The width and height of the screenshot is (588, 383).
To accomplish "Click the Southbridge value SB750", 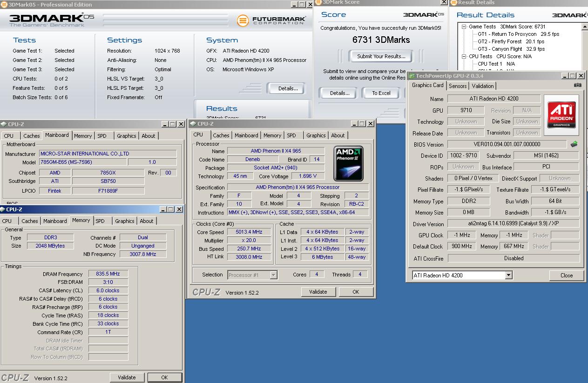I will (108, 181).
